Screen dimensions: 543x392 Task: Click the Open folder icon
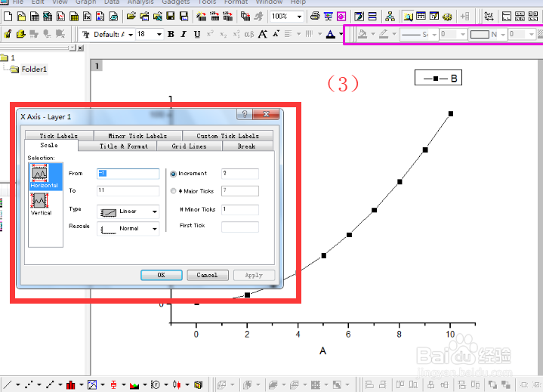pyautogui.click(x=131, y=16)
